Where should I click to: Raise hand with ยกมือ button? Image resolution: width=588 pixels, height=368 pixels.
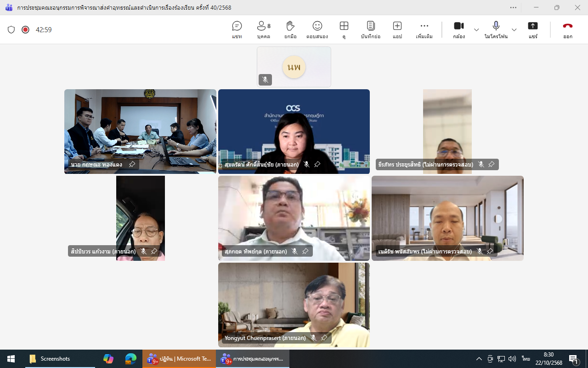coord(290,30)
